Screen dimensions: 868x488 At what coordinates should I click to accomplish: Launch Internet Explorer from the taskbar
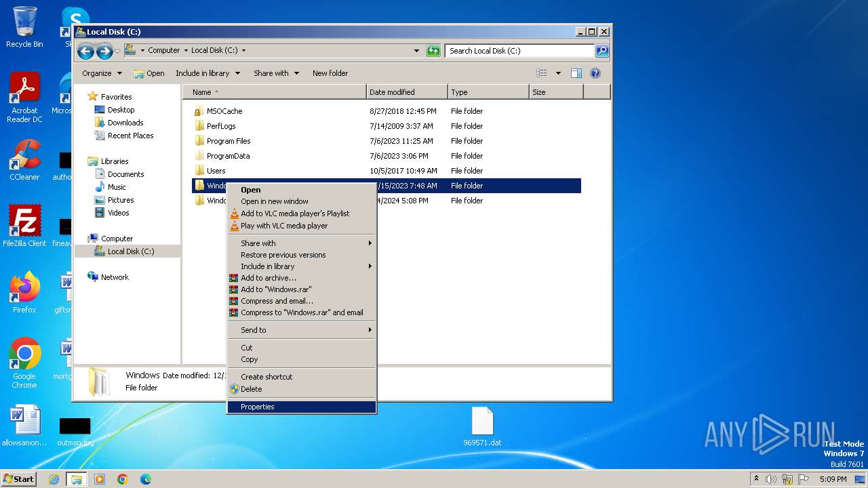54,479
